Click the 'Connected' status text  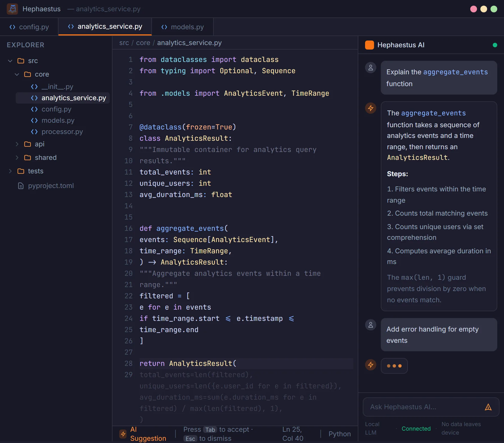pyautogui.click(x=416, y=429)
